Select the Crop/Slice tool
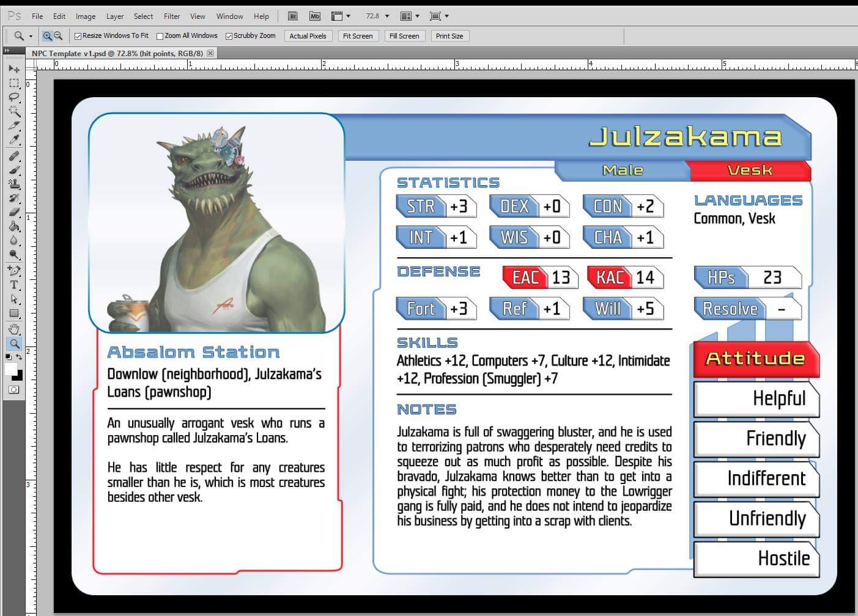 (x=14, y=126)
